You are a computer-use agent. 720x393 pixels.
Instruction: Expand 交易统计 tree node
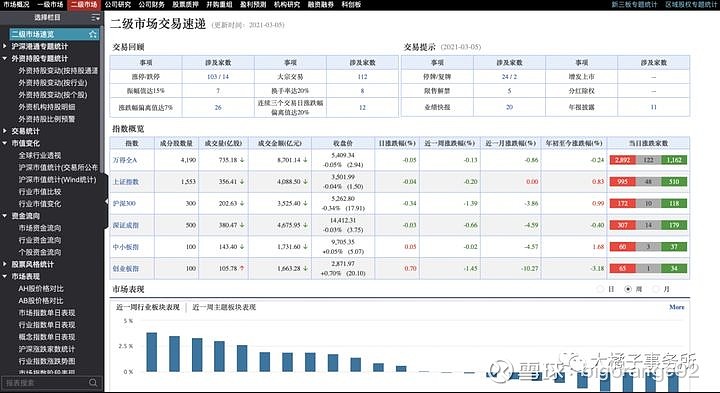[x=5, y=131]
